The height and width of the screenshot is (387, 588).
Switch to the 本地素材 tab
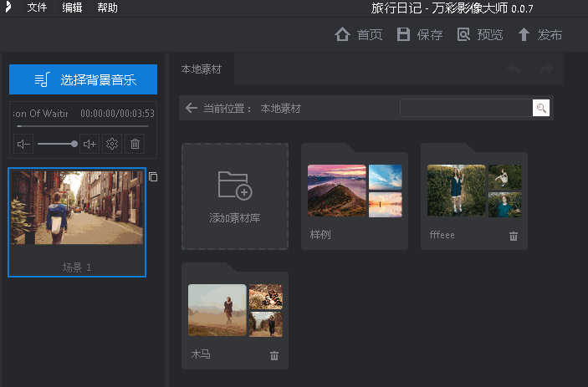[202, 69]
